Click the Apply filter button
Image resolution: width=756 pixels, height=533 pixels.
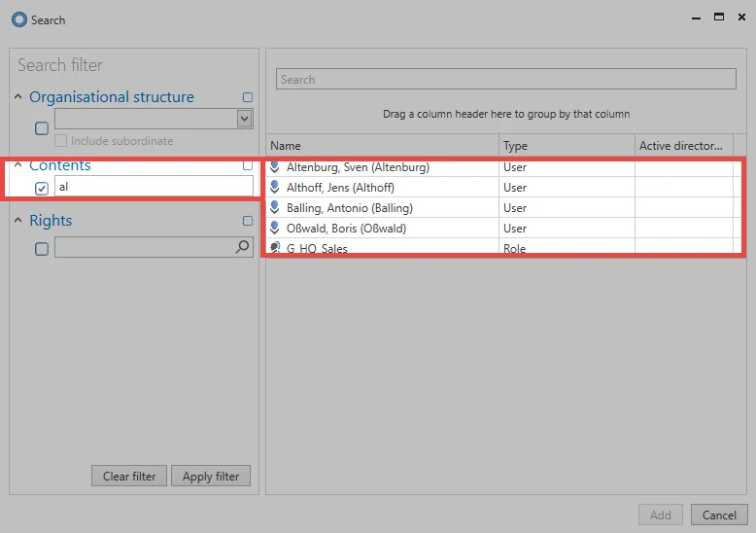[x=211, y=476]
